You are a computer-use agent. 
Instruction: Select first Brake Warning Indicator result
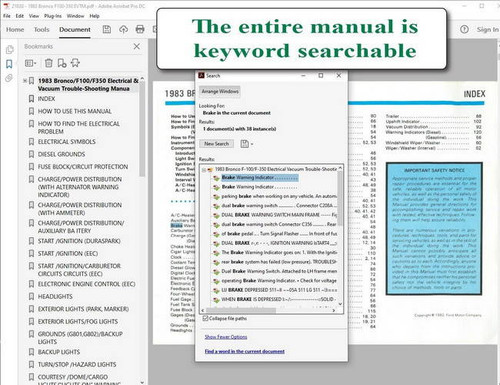click(260, 177)
